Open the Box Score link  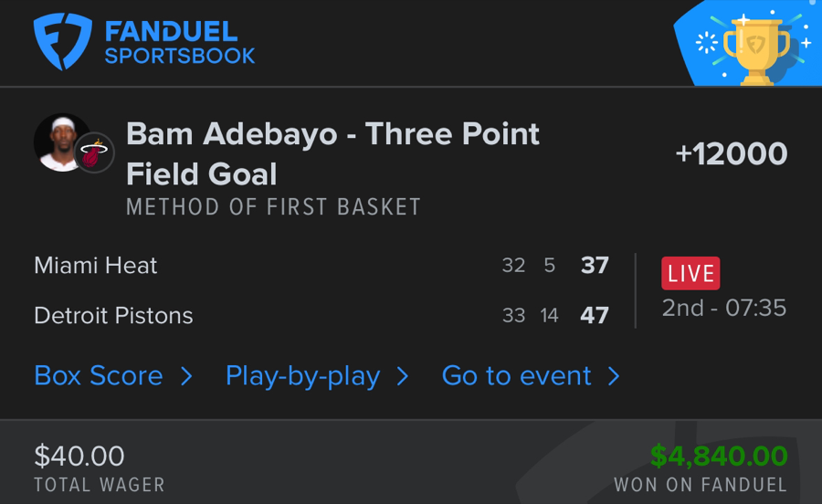click(x=99, y=376)
